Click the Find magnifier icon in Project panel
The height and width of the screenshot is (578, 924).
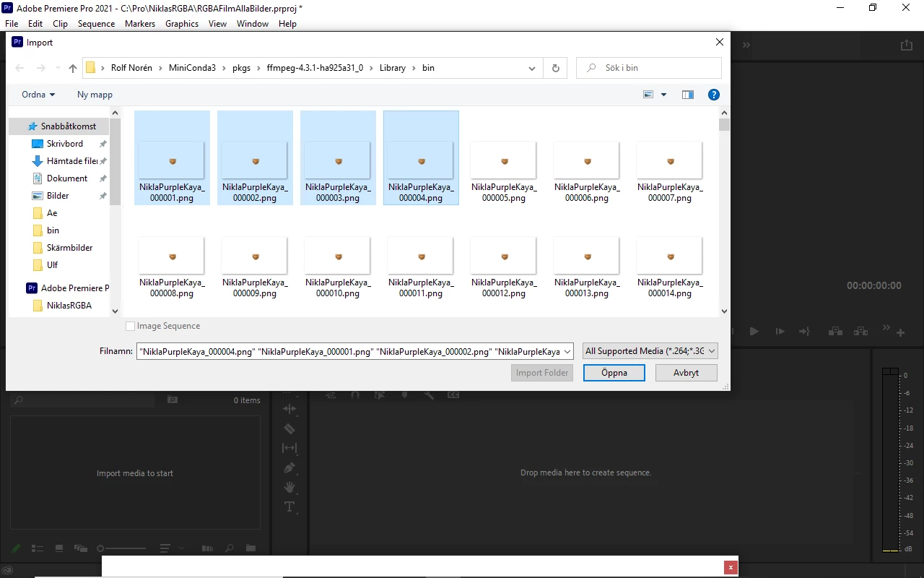[230, 548]
